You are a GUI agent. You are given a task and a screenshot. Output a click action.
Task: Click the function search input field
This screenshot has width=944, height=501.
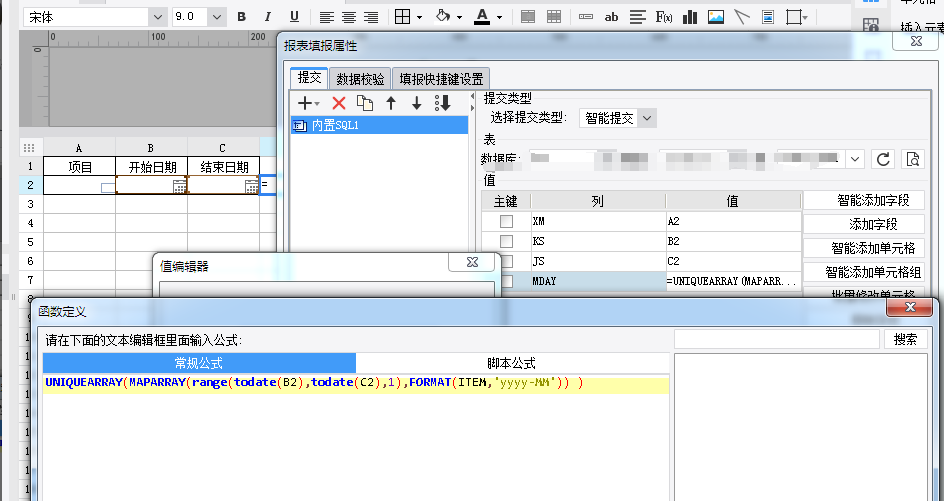777,339
